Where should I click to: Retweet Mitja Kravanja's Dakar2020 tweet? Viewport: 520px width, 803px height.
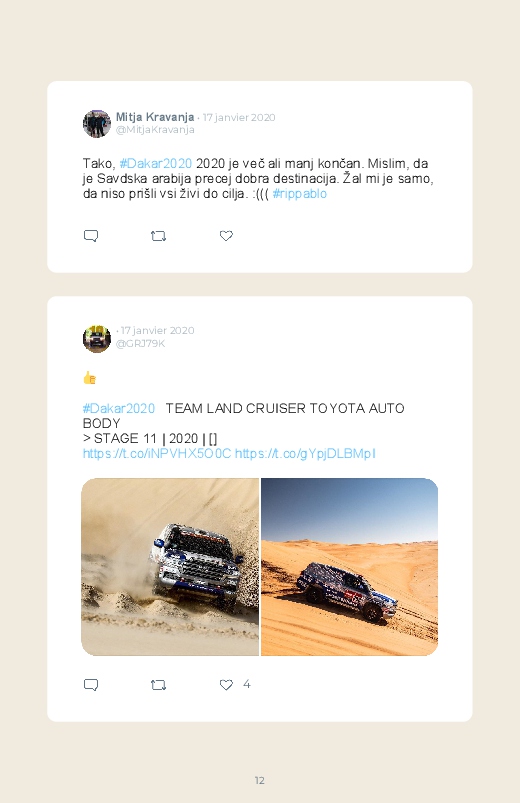point(158,236)
